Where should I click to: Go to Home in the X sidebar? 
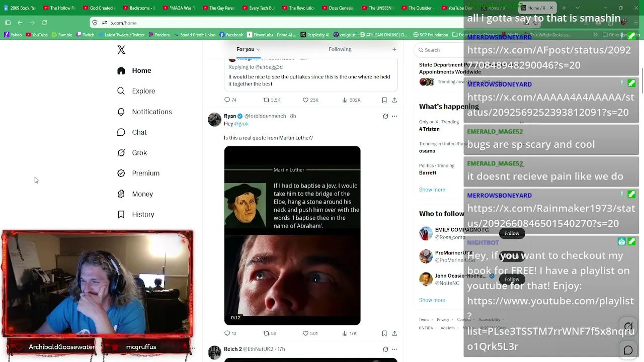(134, 70)
